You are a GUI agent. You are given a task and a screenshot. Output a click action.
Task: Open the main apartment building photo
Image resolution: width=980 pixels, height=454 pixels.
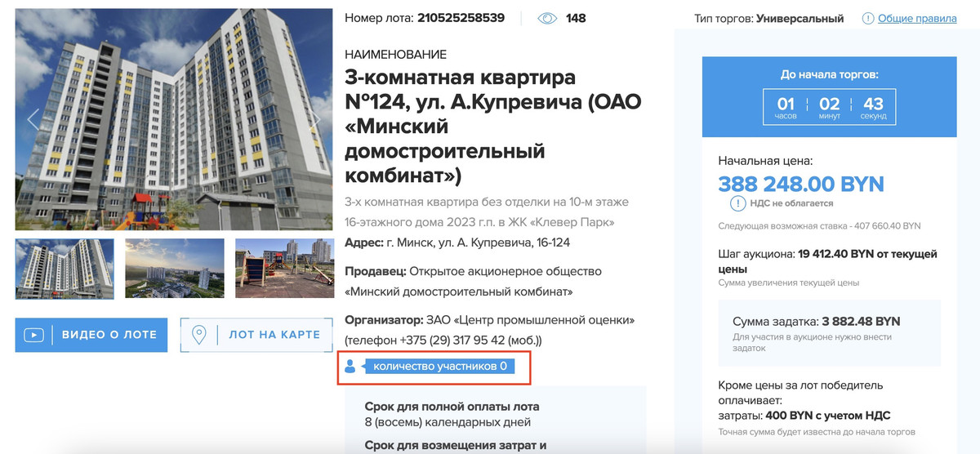click(173, 119)
